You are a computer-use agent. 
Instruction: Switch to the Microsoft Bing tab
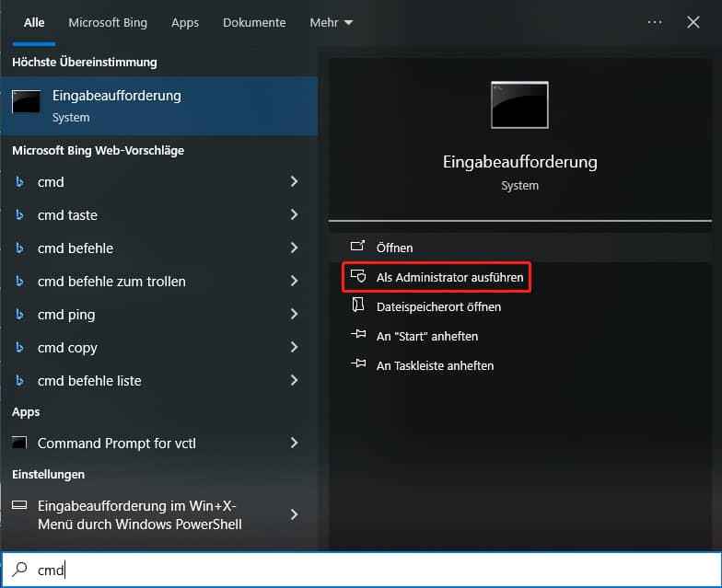[x=108, y=22]
